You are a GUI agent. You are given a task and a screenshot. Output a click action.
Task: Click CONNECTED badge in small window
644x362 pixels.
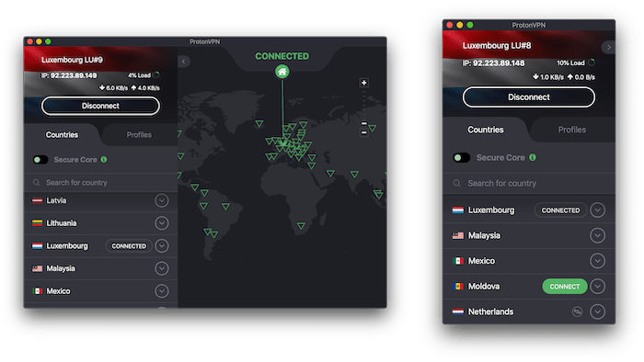(x=560, y=210)
